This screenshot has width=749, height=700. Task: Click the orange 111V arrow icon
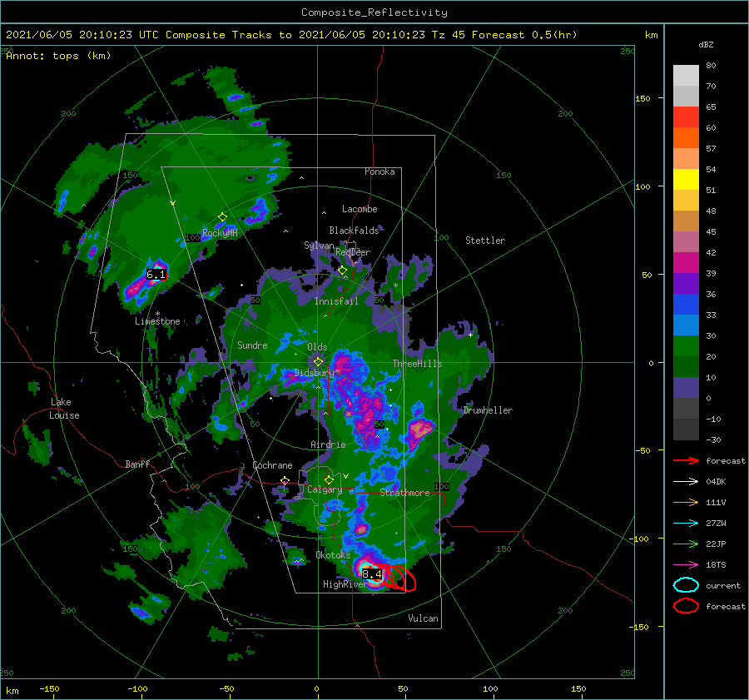686,502
